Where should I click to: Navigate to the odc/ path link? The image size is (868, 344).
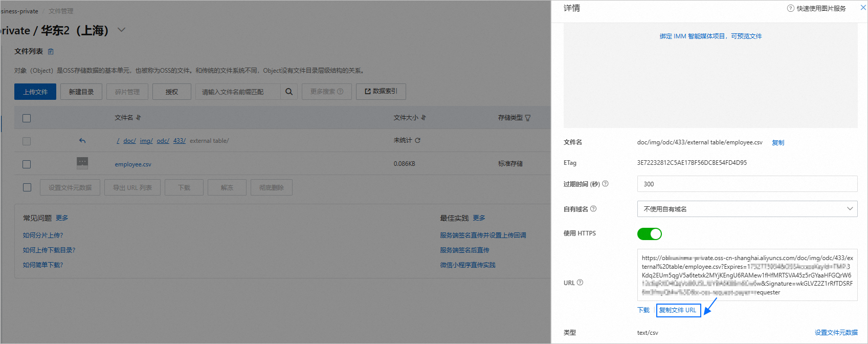tap(163, 141)
